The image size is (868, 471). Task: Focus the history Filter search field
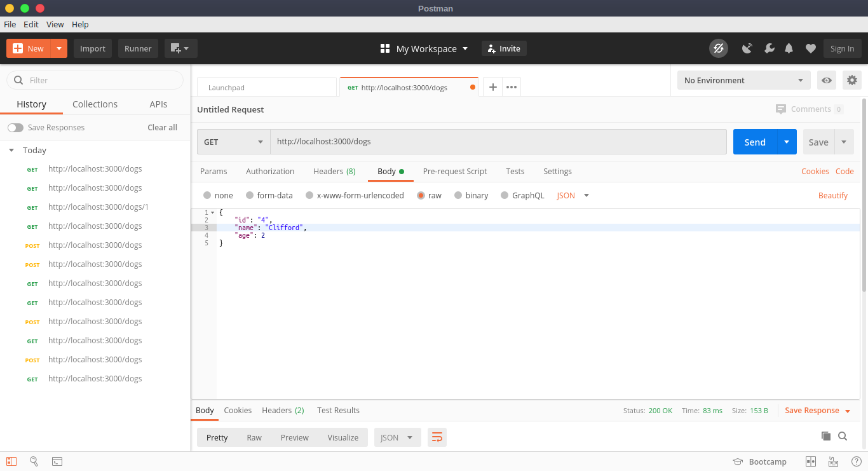(95, 80)
